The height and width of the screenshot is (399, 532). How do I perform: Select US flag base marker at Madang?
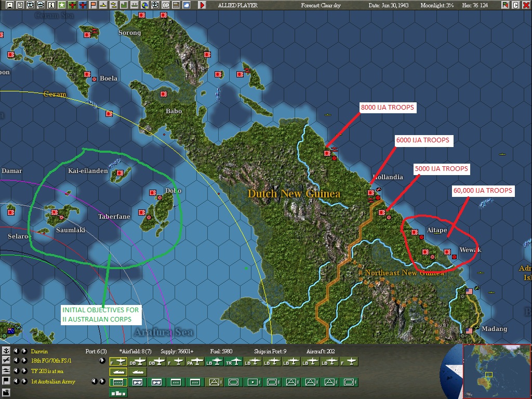(x=469, y=330)
